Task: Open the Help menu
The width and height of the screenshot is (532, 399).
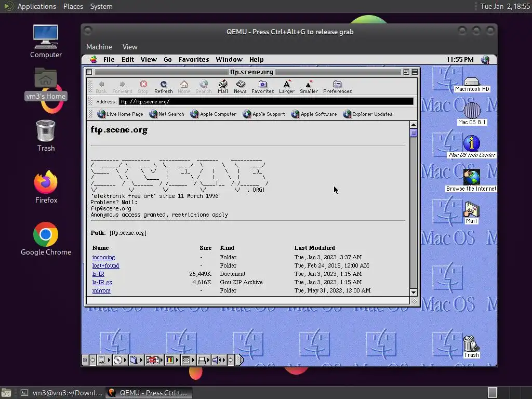Action: pos(256,60)
